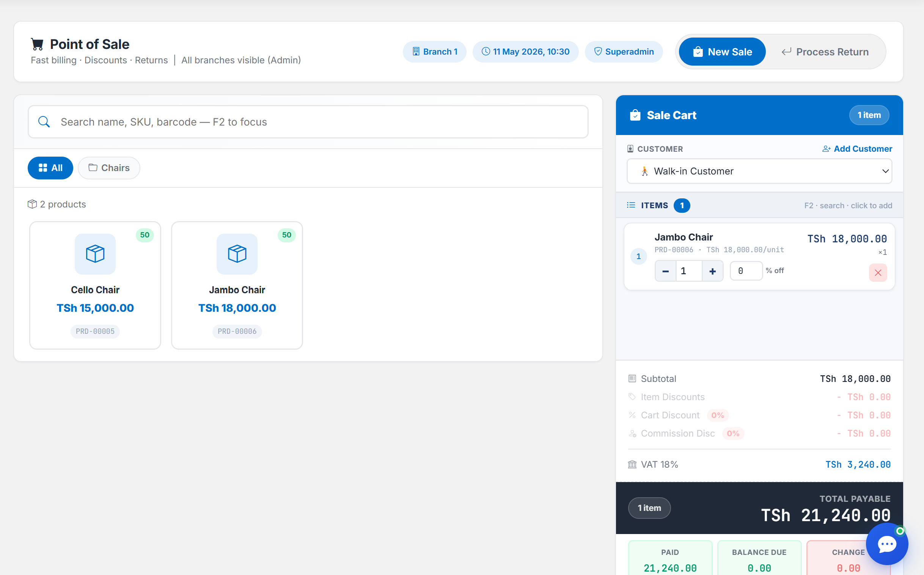Click Jambo Chair's box image icon
924x575 pixels.
tap(237, 254)
